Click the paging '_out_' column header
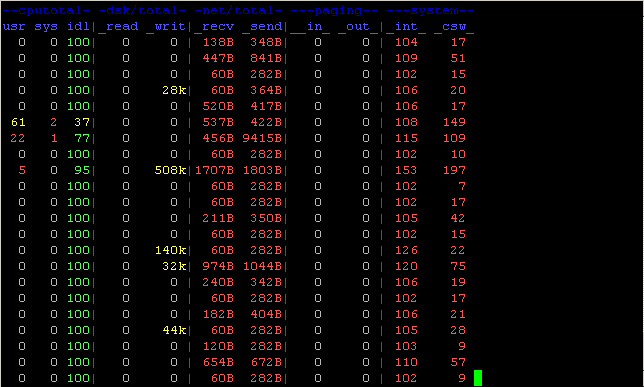Image resolution: width=644 pixels, height=387 pixels. [x=358, y=27]
